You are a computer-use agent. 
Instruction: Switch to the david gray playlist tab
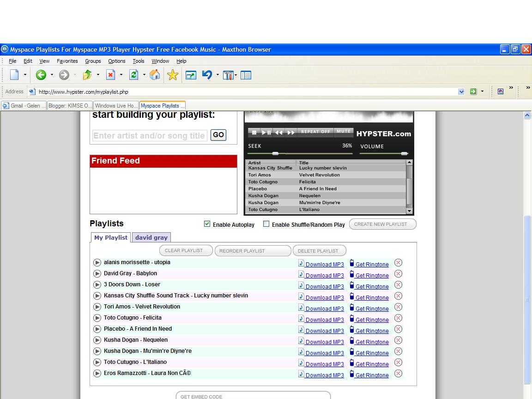151,237
